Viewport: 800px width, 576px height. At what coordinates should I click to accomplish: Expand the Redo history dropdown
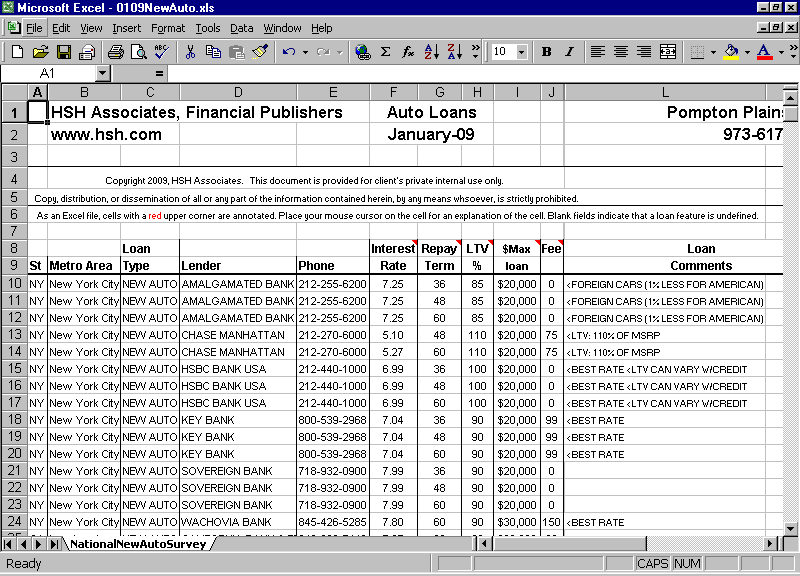pyautogui.click(x=339, y=52)
